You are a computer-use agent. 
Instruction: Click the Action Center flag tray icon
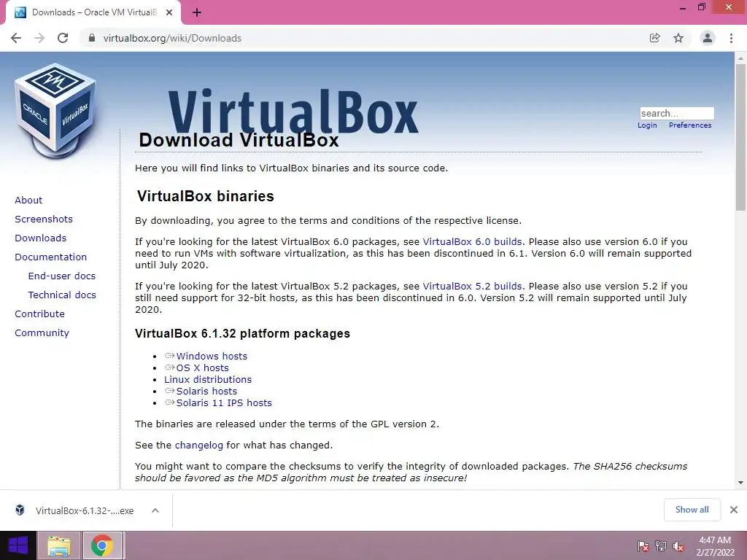tap(643, 546)
